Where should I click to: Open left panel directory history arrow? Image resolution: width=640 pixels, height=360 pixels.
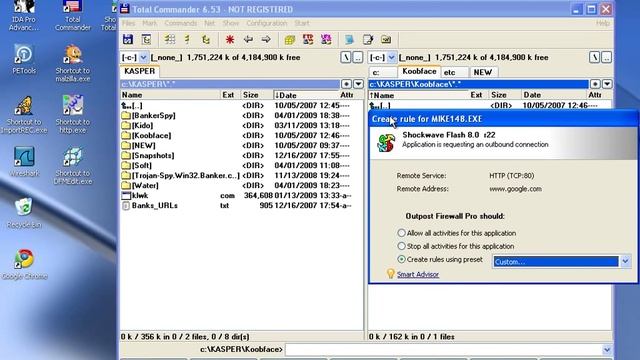click(358, 84)
